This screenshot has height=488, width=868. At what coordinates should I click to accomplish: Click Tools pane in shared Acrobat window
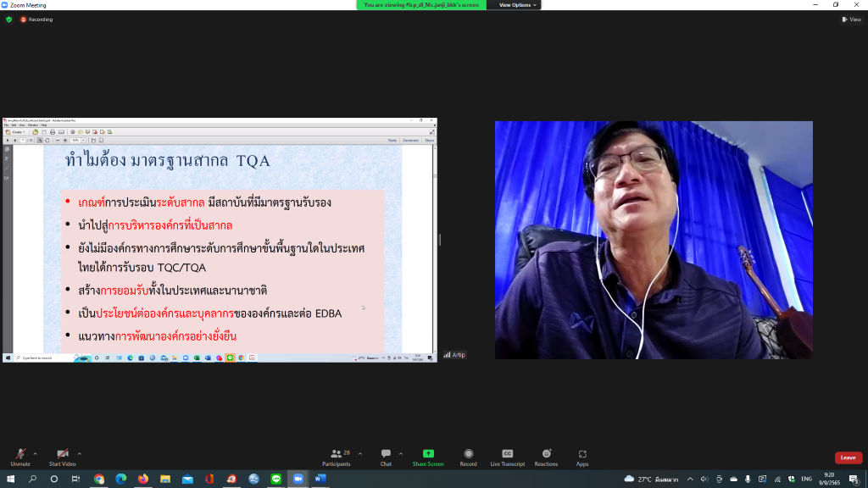coord(392,141)
